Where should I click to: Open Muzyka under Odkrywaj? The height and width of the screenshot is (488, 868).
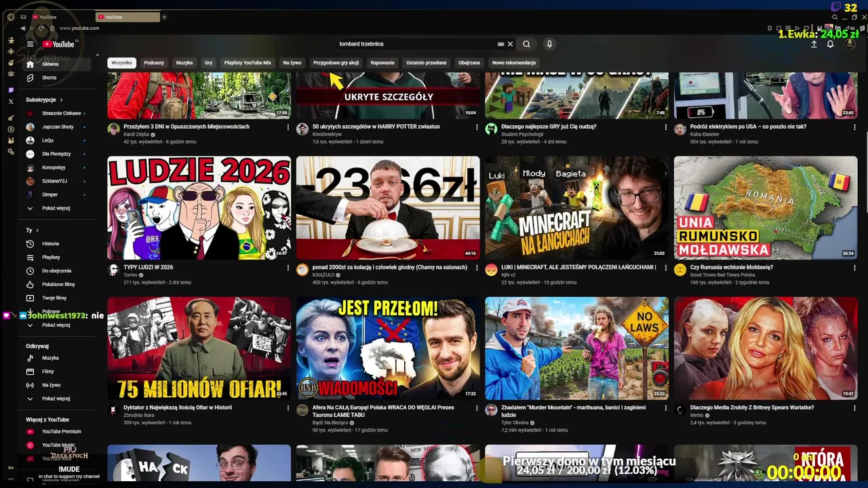(56, 358)
